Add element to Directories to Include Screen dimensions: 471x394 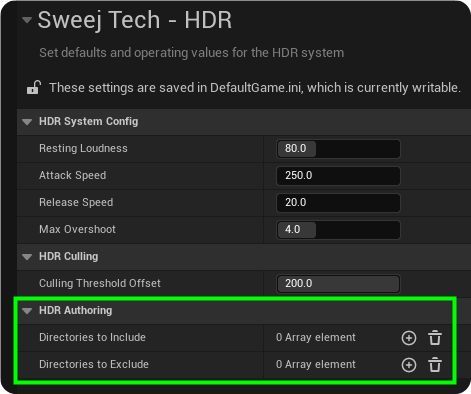[x=409, y=338]
